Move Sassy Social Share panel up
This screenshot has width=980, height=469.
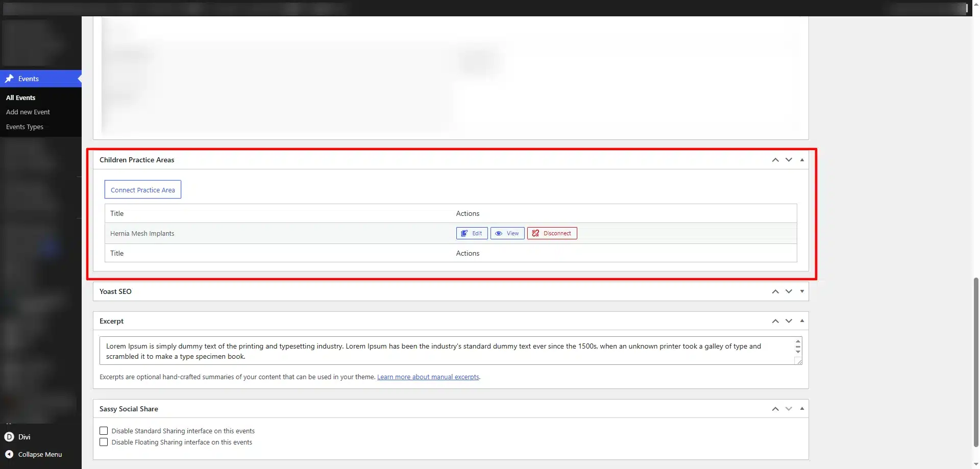pos(775,409)
